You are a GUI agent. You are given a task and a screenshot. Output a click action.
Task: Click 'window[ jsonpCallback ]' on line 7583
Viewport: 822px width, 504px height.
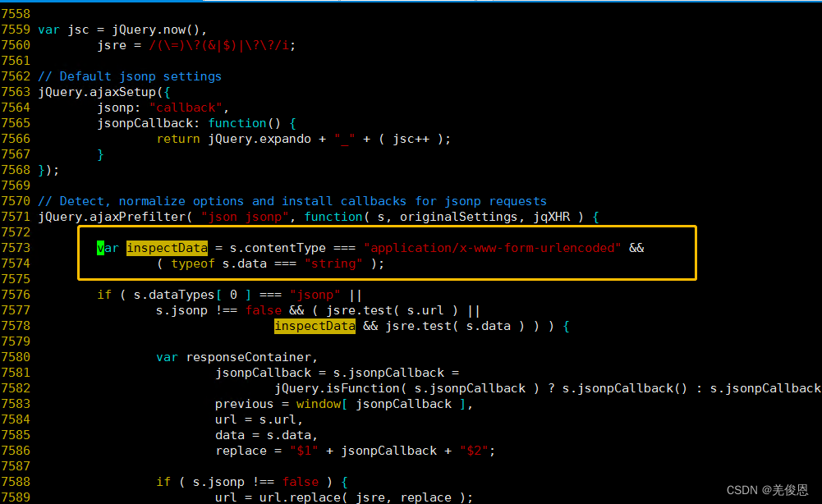pyautogui.click(x=381, y=404)
